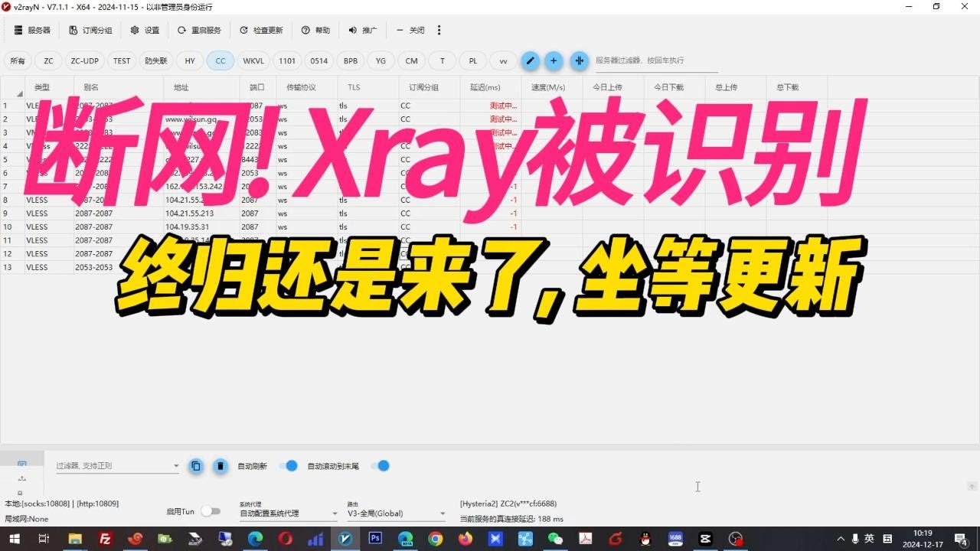Open the 帮助 (Help) item
The image size is (980, 551).
click(x=315, y=31)
